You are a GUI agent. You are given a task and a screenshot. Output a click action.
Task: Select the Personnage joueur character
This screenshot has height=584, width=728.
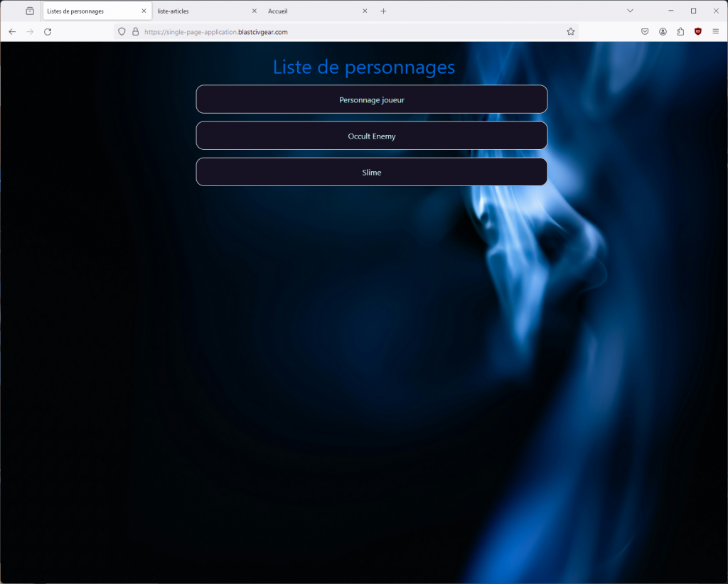371,99
